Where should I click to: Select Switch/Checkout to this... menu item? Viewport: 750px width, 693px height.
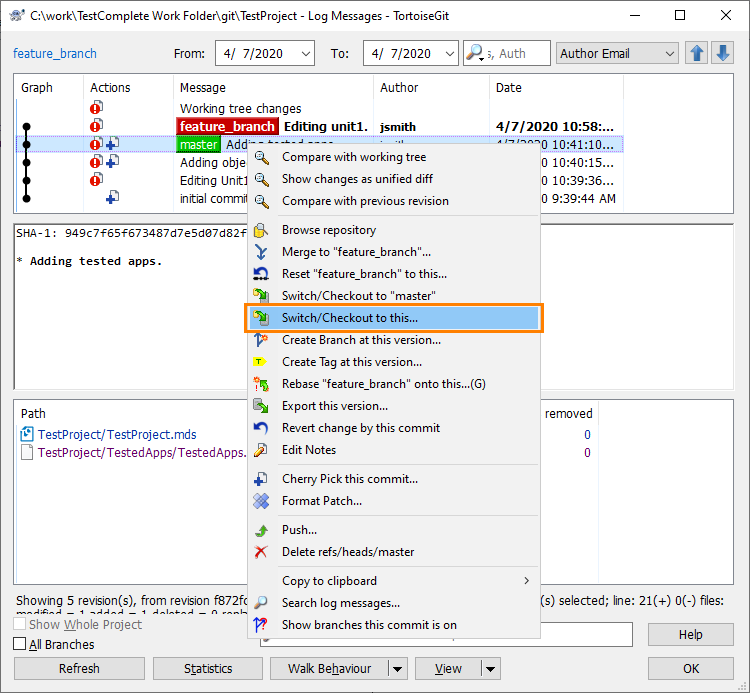[x=350, y=318]
